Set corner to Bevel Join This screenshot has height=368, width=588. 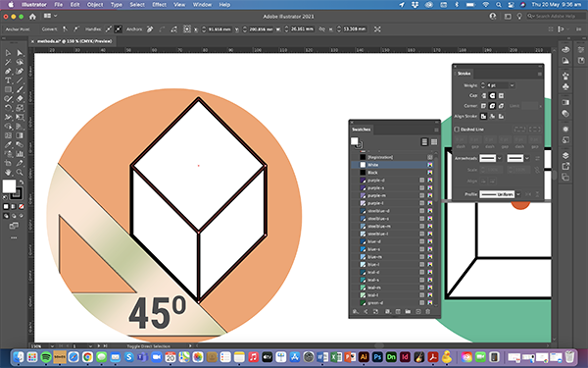coord(501,106)
